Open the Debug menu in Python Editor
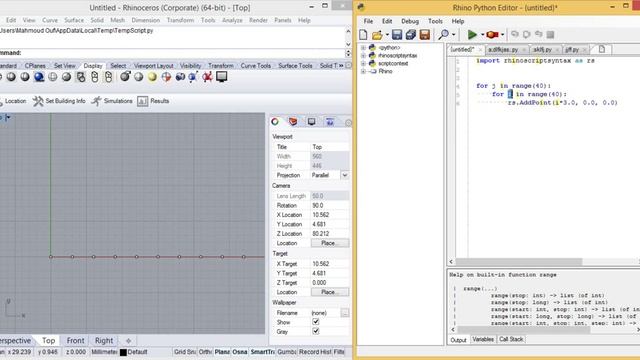Screen dimensions: 640x360 [x=410, y=21]
